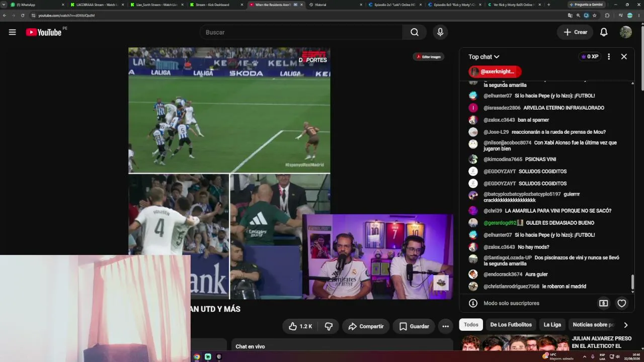Open Julian Alvarez recommended video thumbnail

pos(514,343)
